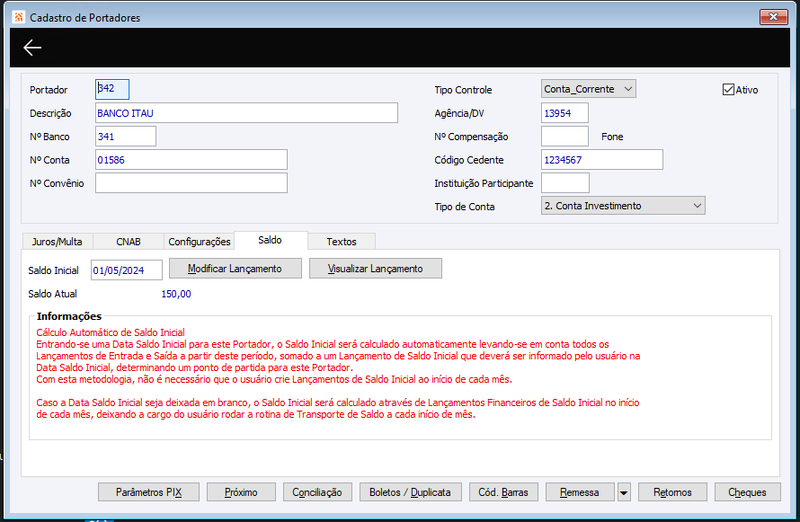The height and width of the screenshot is (522, 800).
Task: Click the Cálculo Automático de Saldo Inicial text
Action: pos(110,332)
